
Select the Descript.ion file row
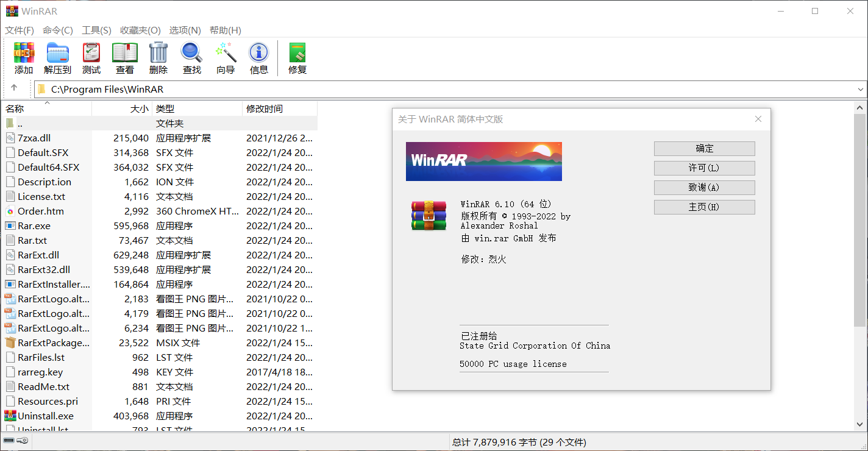click(160, 182)
